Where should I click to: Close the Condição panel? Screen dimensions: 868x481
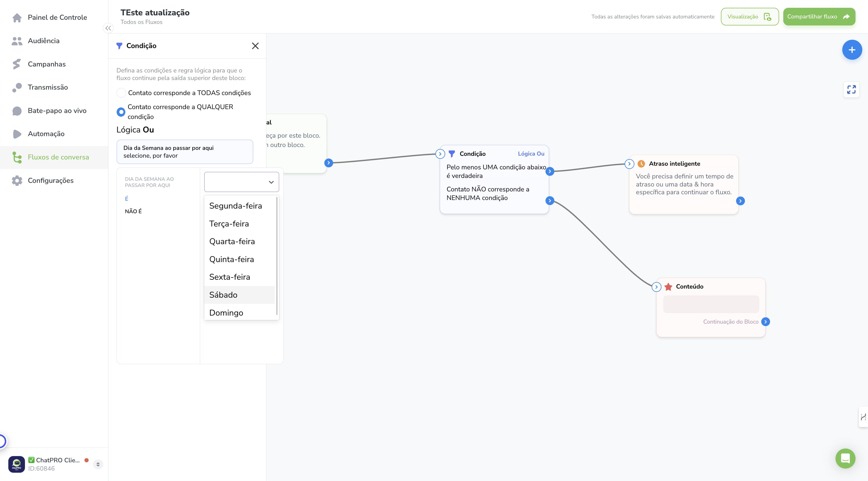[255, 46]
